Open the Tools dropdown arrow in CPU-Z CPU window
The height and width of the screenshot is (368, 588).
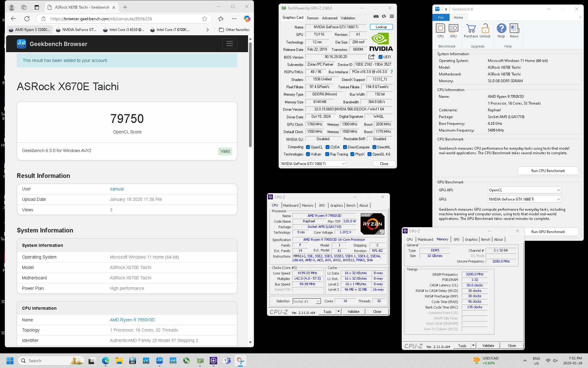[338, 312]
